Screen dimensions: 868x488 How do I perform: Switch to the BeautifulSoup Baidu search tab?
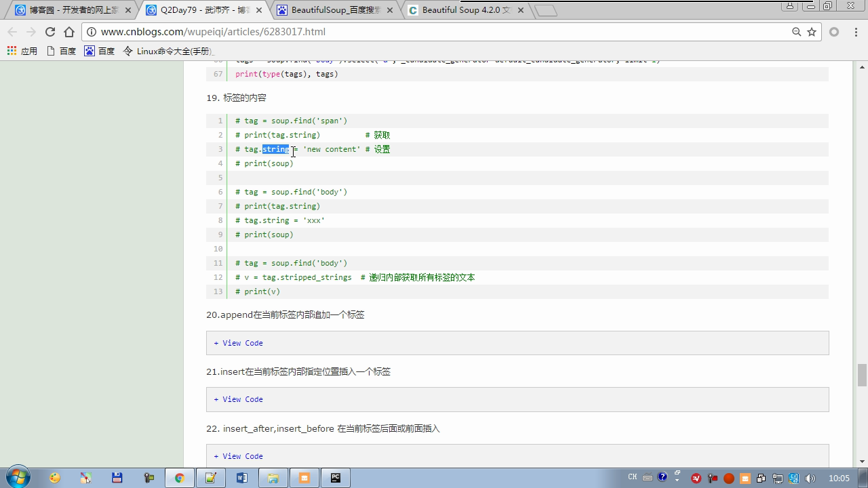(334, 10)
